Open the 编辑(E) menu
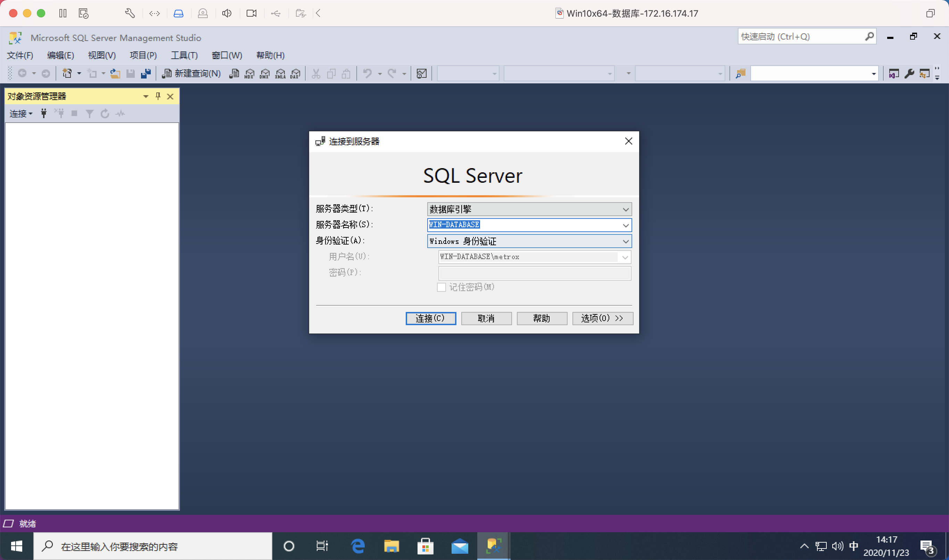This screenshot has width=949, height=560. 60,56
